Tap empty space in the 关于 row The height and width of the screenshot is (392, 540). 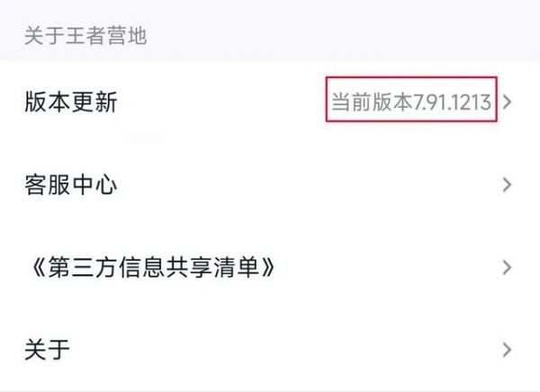coord(283,350)
